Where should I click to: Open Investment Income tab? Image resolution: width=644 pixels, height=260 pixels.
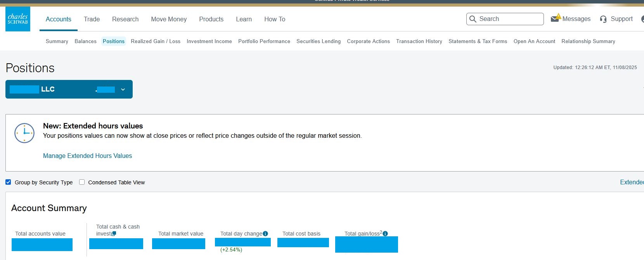point(209,41)
